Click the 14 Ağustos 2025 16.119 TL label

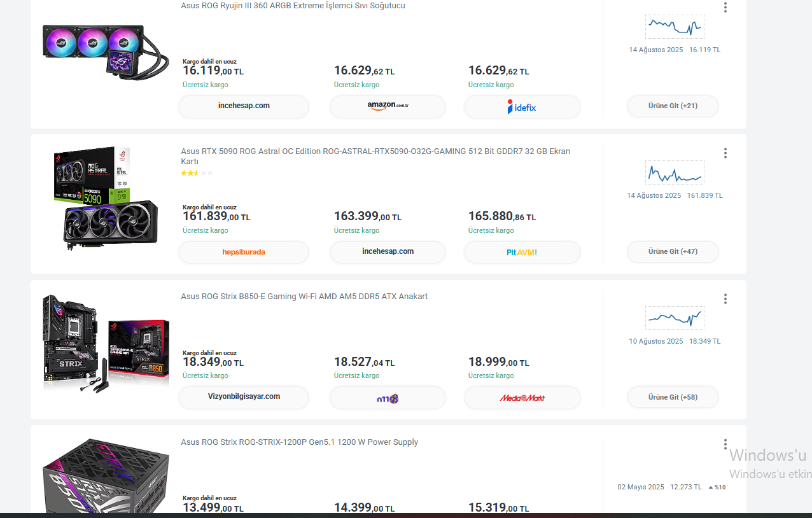[x=675, y=50]
